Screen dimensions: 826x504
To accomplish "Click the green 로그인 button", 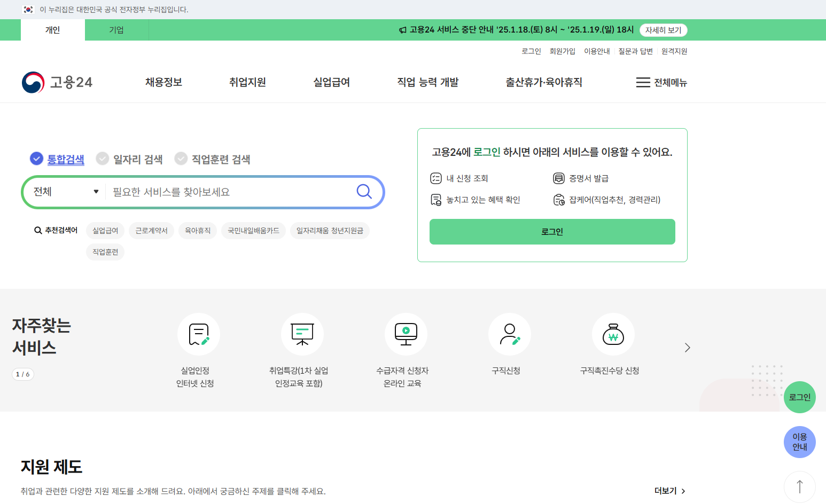I will click(552, 232).
